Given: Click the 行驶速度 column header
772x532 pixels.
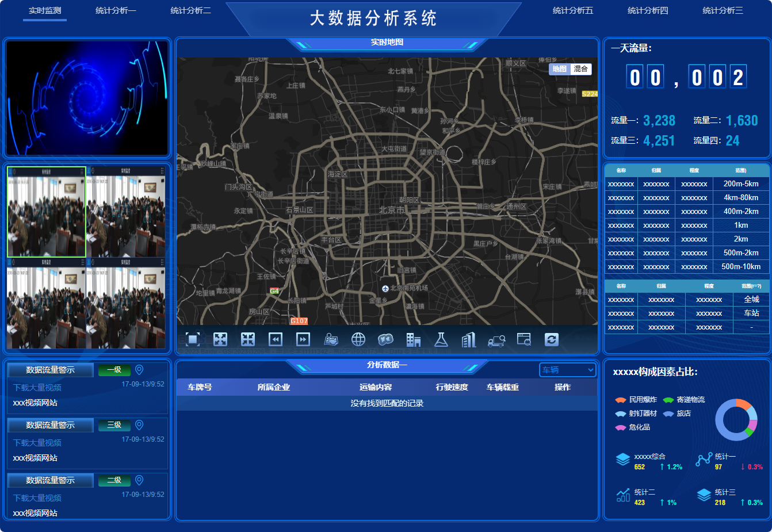Looking at the screenshot, I should click(x=452, y=387).
